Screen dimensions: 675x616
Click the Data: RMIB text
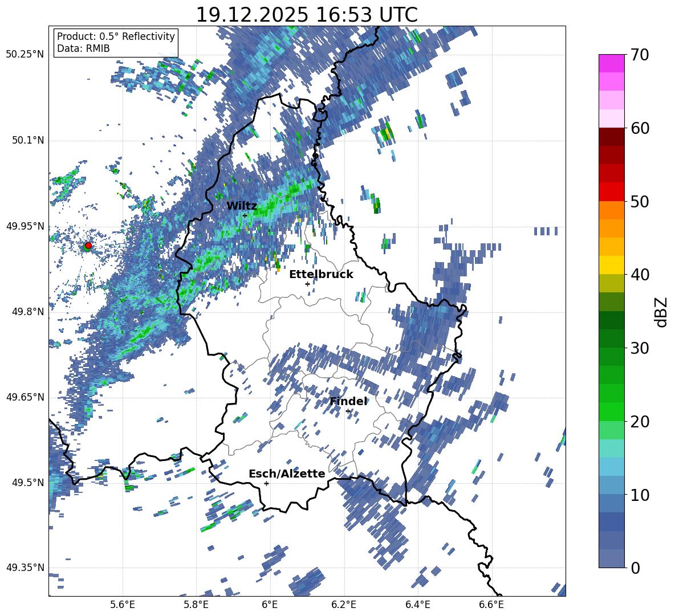83,48
